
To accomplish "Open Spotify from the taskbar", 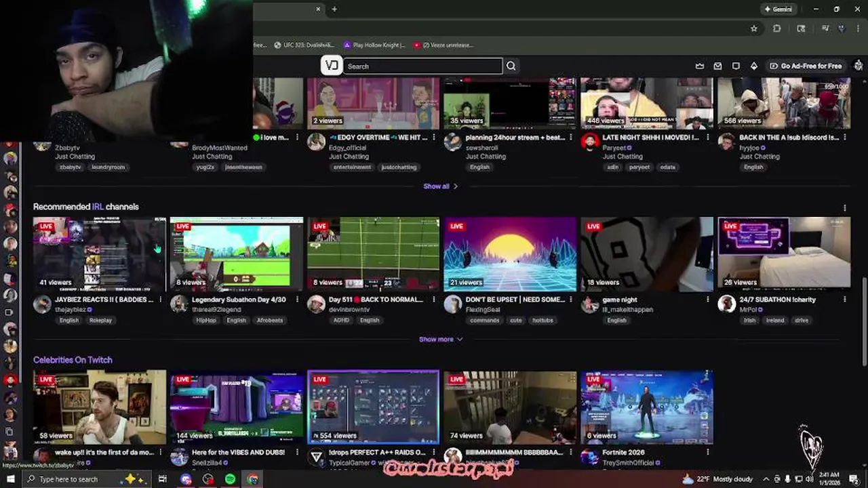I will (x=231, y=479).
